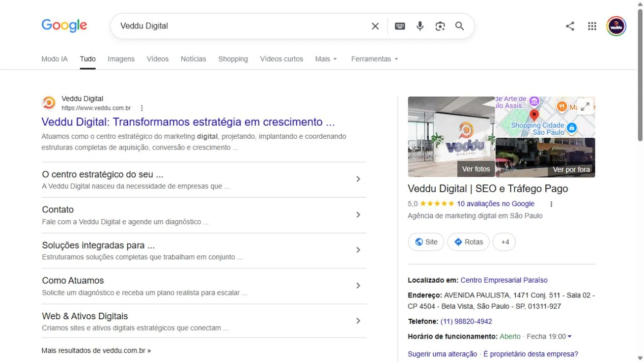Click the chevron on the Como Atuamos row
The width and height of the screenshot is (644, 362).
[x=358, y=285]
